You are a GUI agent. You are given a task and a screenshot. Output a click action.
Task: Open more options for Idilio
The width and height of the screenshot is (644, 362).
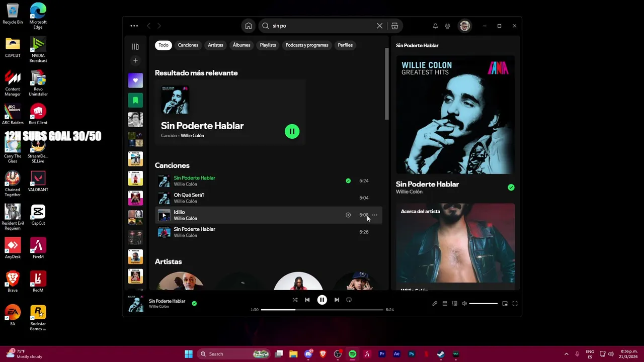[375, 215]
